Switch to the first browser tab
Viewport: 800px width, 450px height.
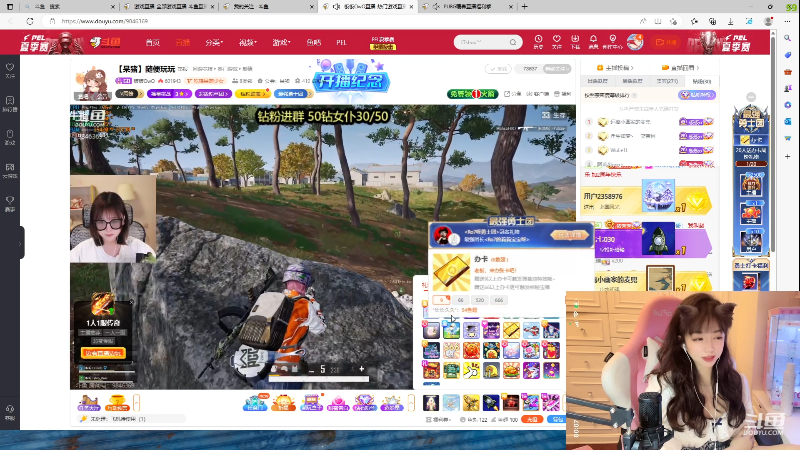pyautogui.click(x=69, y=7)
